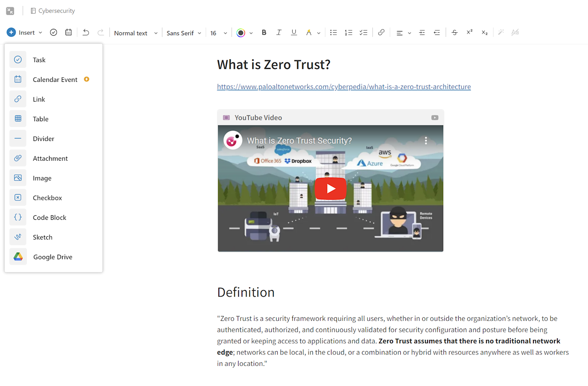Viewport: 588px width, 386px height.
Task: Choose Table from the Insert menu
Action: click(53, 119)
